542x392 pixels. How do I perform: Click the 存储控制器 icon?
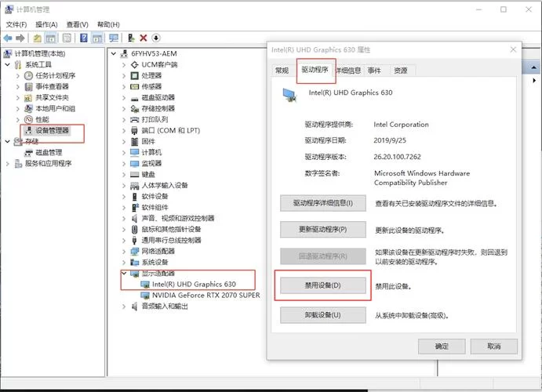(x=134, y=108)
